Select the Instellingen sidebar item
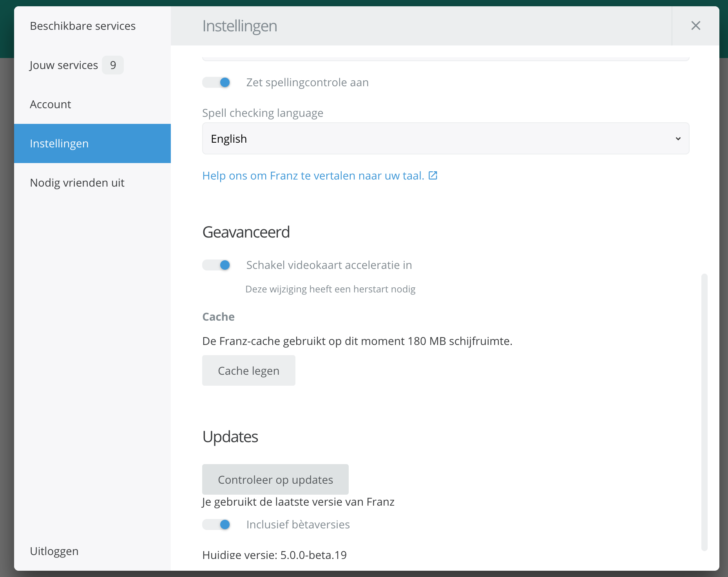 [x=92, y=143]
